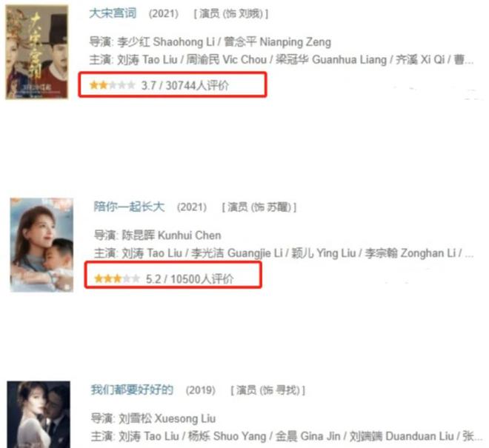Image resolution: width=489 pixels, height=448 pixels.
Task: Click actor name 李光洁 Guangjie Li
Action: point(237,253)
